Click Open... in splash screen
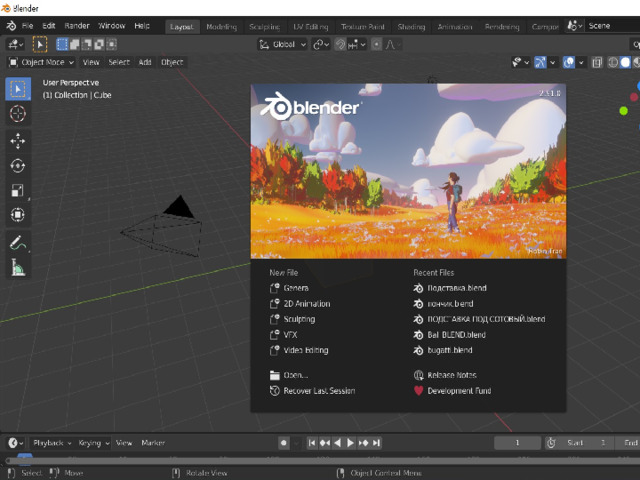Viewport: 640px width, 480px height. 289,375
